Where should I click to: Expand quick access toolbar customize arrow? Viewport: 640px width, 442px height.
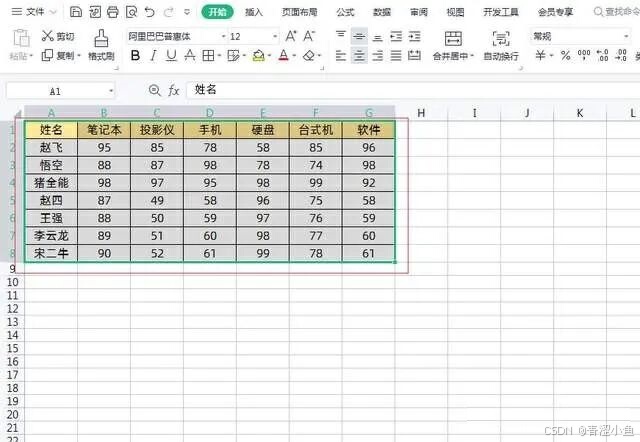click(x=187, y=12)
